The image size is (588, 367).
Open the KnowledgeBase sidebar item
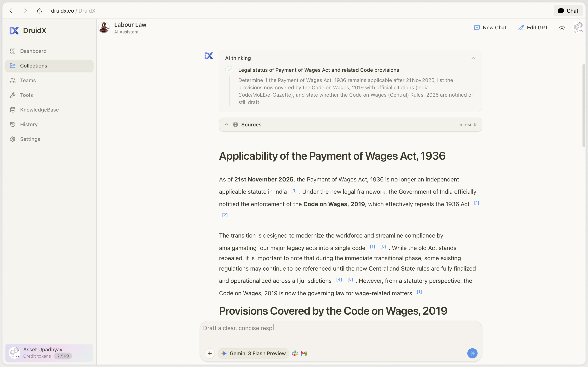tap(39, 110)
